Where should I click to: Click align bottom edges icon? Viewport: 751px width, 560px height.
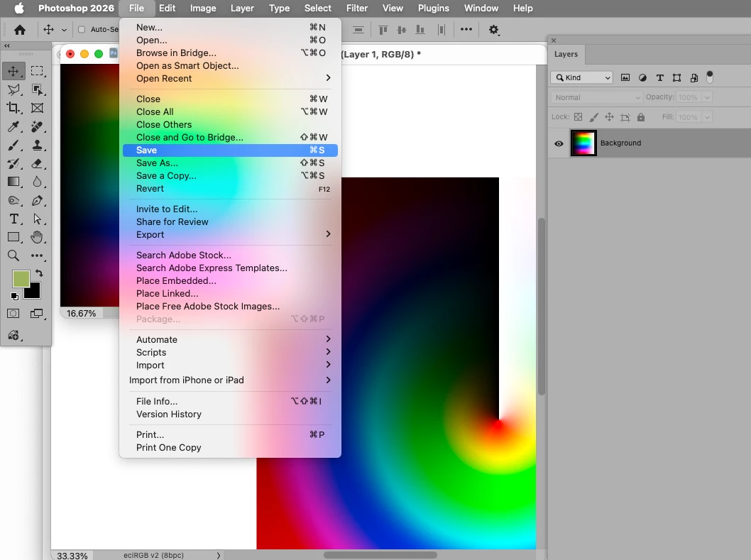tap(420, 30)
